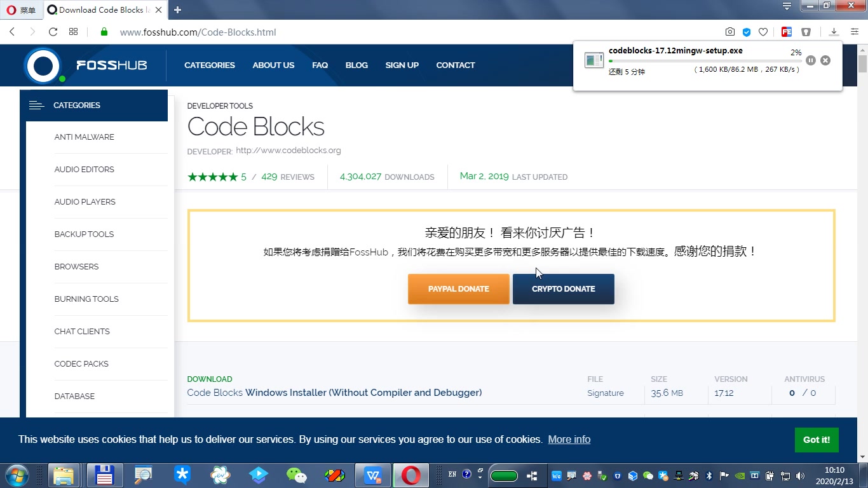
Task: Go to SIGN UP page
Action: 402,65
